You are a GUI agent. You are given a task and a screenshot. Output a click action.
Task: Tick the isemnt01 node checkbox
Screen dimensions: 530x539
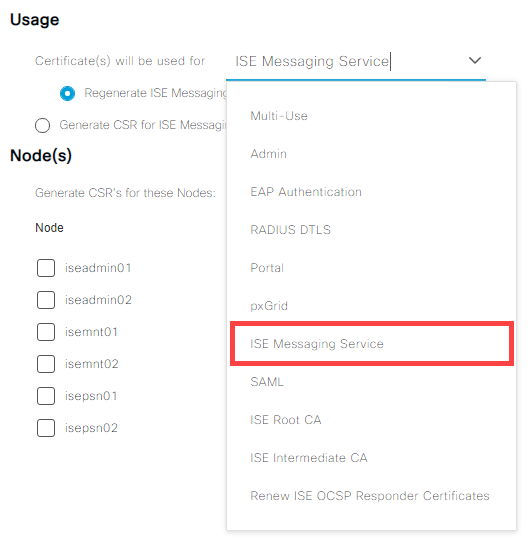pyautogui.click(x=46, y=332)
